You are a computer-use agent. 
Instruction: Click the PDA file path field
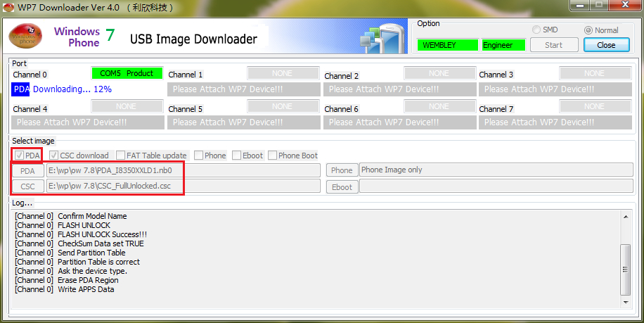pyautogui.click(x=183, y=170)
